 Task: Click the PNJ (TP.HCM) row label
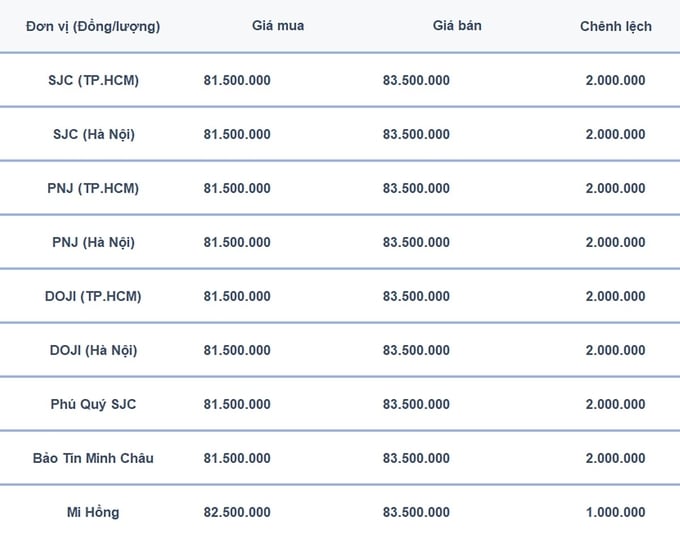pyautogui.click(x=93, y=188)
